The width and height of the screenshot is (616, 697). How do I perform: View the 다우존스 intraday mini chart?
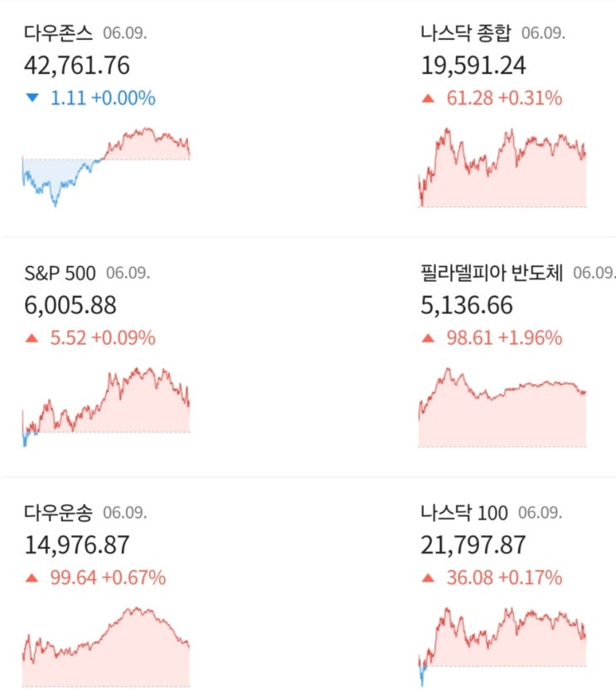(x=106, y=166)
